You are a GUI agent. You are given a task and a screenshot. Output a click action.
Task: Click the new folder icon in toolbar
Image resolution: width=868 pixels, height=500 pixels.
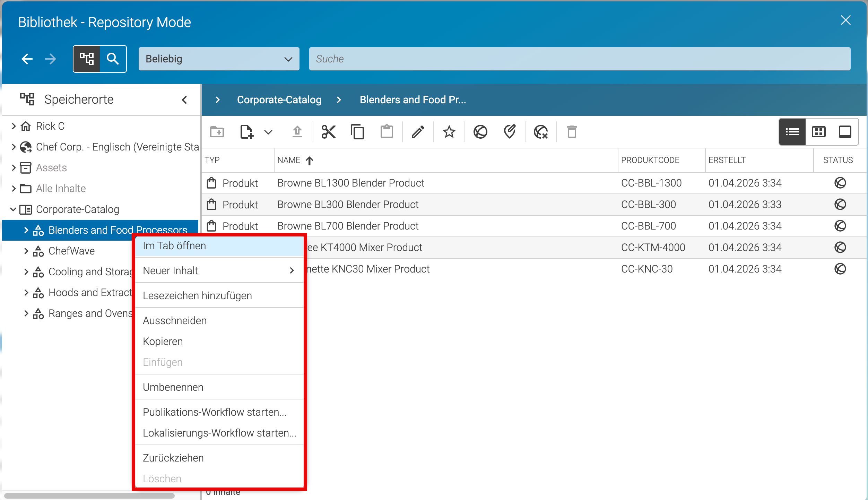point(217,132)
